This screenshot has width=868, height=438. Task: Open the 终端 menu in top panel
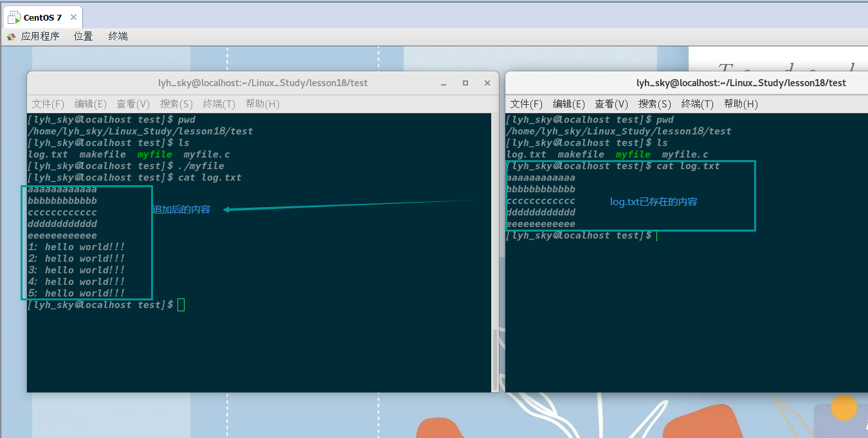coord(118,37)
